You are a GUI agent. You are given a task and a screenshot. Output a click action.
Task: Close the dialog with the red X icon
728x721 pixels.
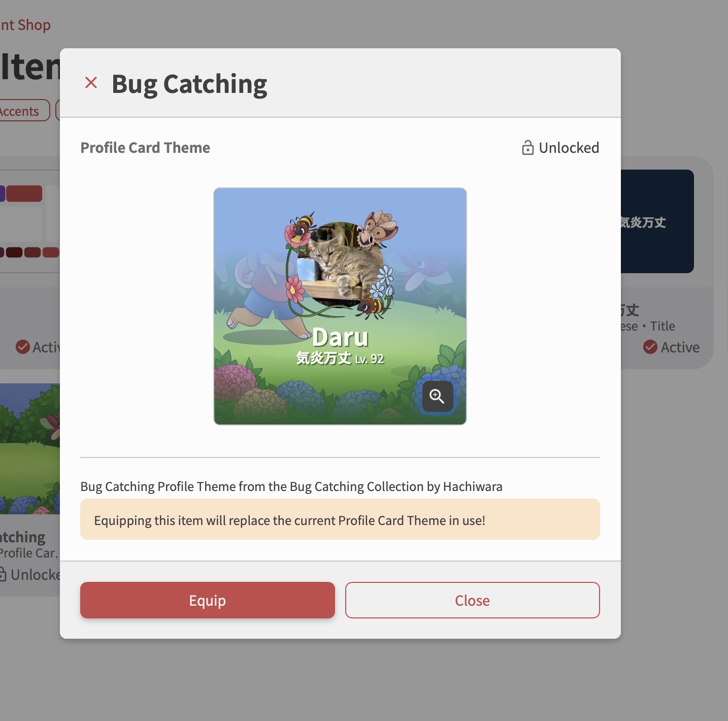[x=91, y=82]
